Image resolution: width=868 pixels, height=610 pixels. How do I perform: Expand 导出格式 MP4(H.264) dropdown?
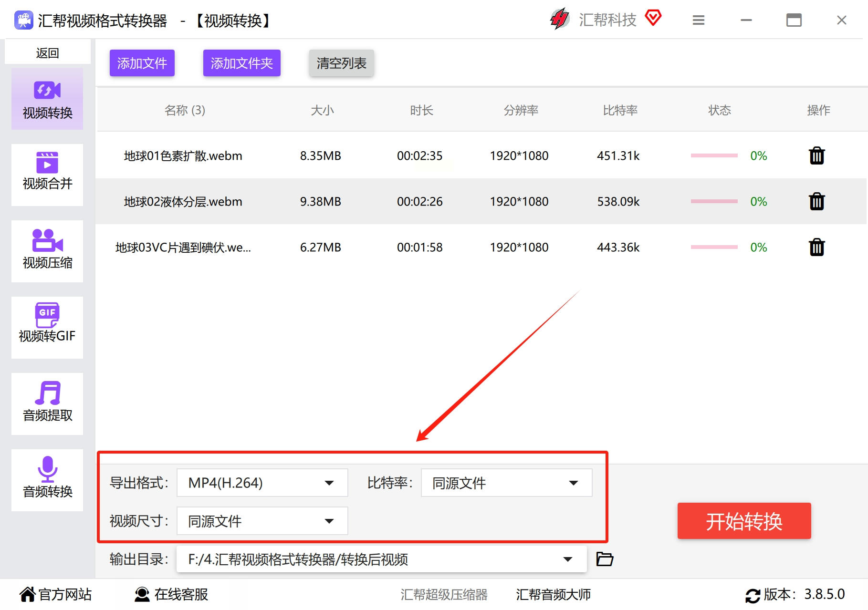pyautogui.click(x=262, y=483)
